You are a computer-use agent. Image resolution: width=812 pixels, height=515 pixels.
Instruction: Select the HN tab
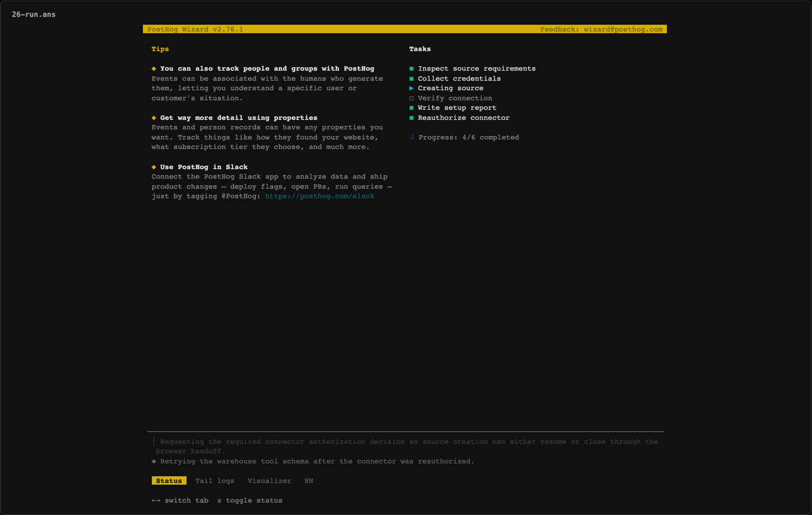click(x=309, y=481)
